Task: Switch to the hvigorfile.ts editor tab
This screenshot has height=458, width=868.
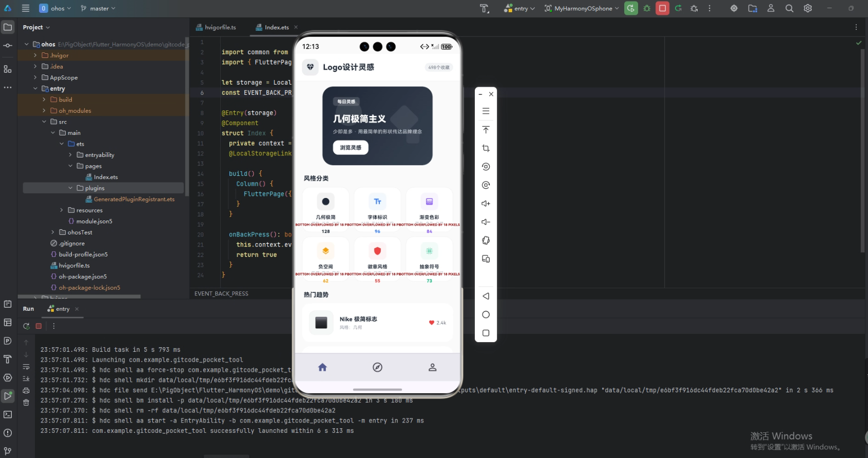Action: 216,27
